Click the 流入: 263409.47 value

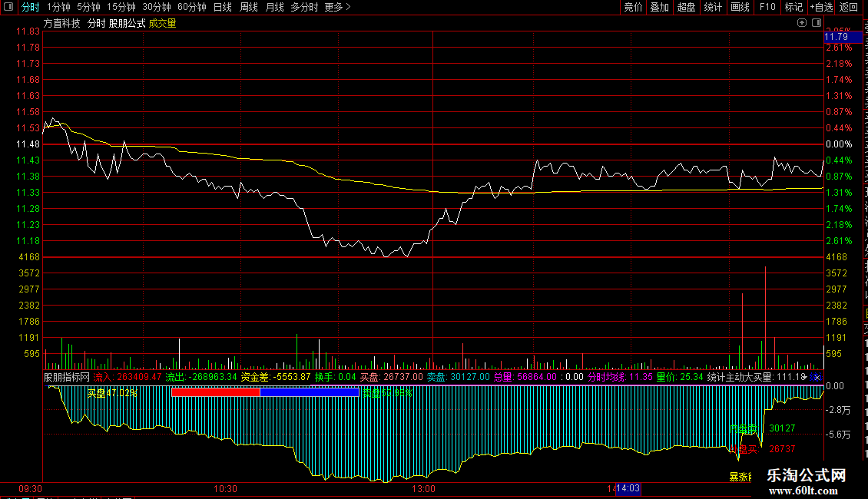pyautogui.click(x=128, y=377)
